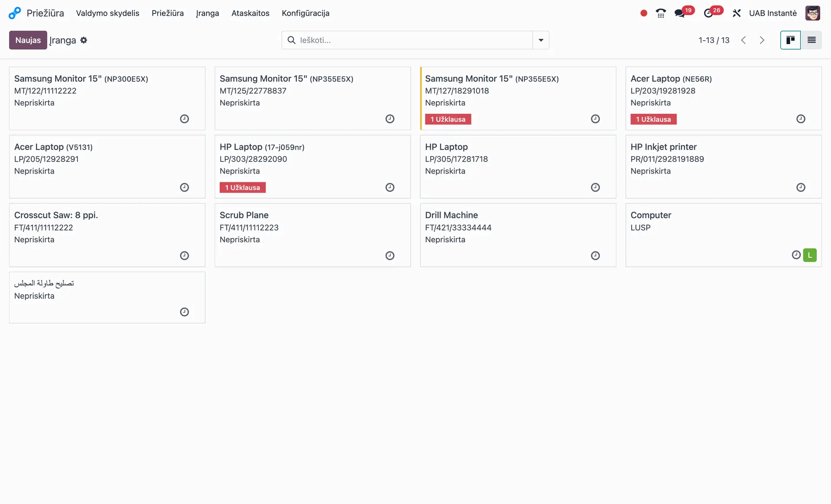Open the Priežiūra app home icon

click(15, 13)
